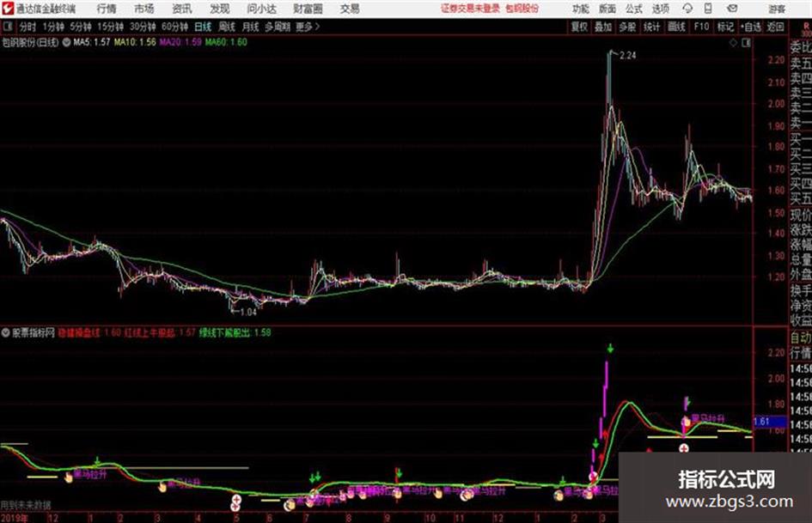
Task: Switch to the 60分钟 period tab
Action: pos(175,27)
